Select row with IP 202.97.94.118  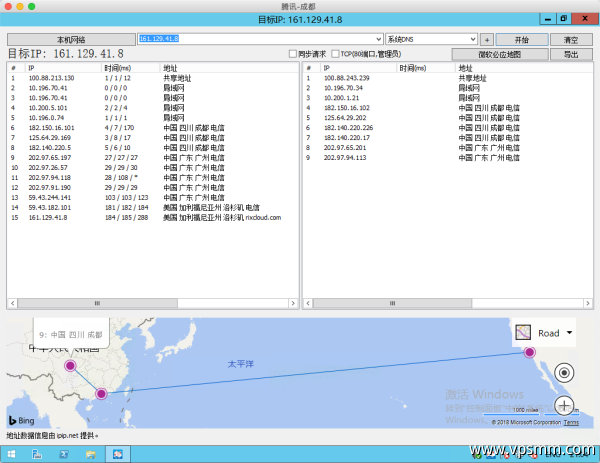(x=152, y=178)
